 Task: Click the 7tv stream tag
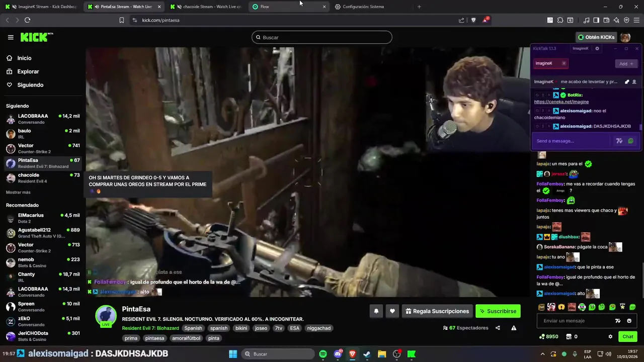click(x=278, y=328)
